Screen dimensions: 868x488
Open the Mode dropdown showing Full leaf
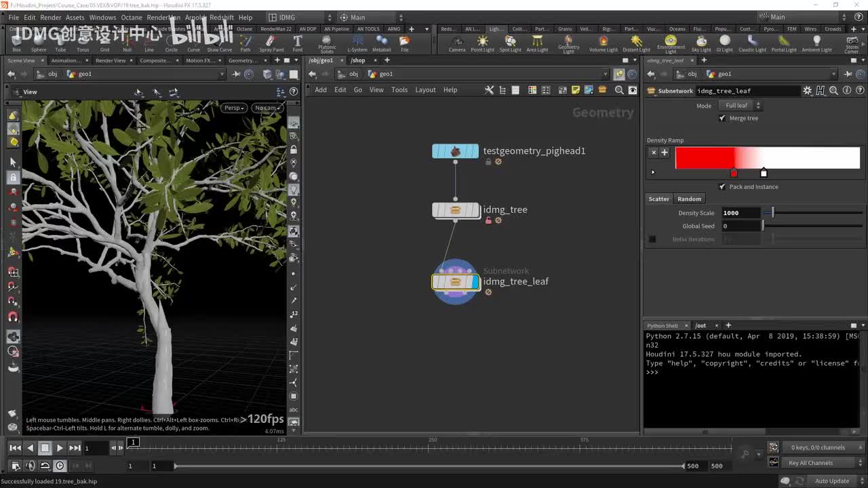tap(741, 106)
